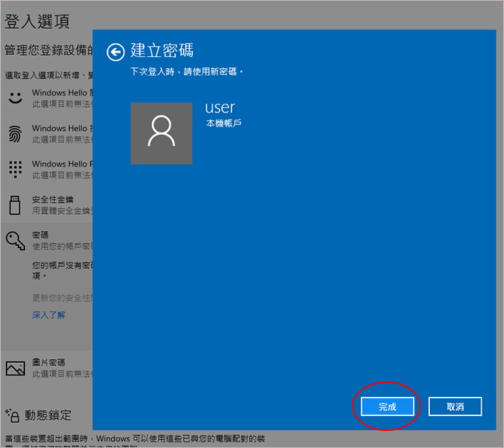Click the 本機帳戶 label
The width and height of the screenshot is (504, 448).
click(x=224, y=123)
